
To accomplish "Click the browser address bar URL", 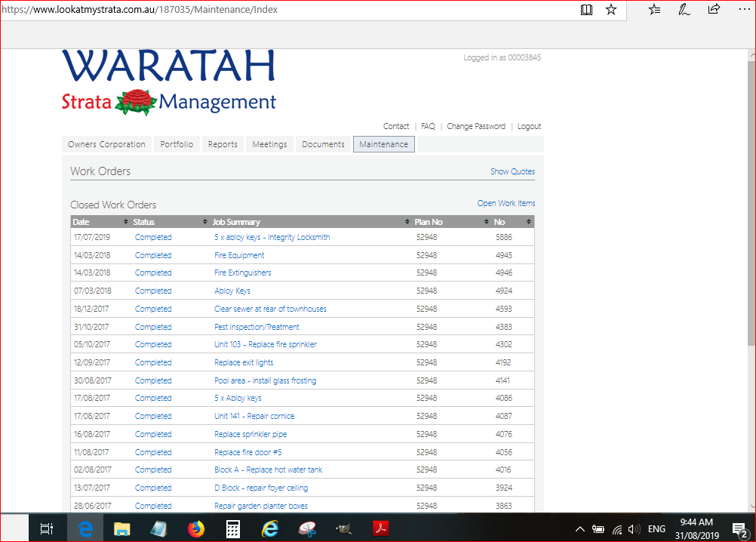I will [140, 10].
